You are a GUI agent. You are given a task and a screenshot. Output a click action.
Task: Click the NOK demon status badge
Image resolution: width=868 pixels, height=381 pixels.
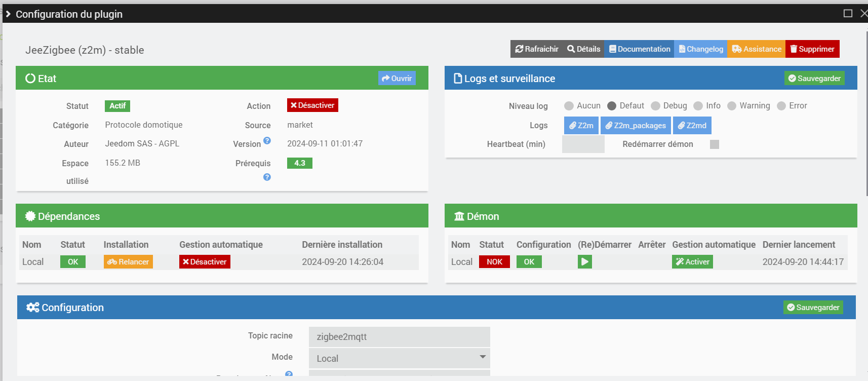[494, 262]
